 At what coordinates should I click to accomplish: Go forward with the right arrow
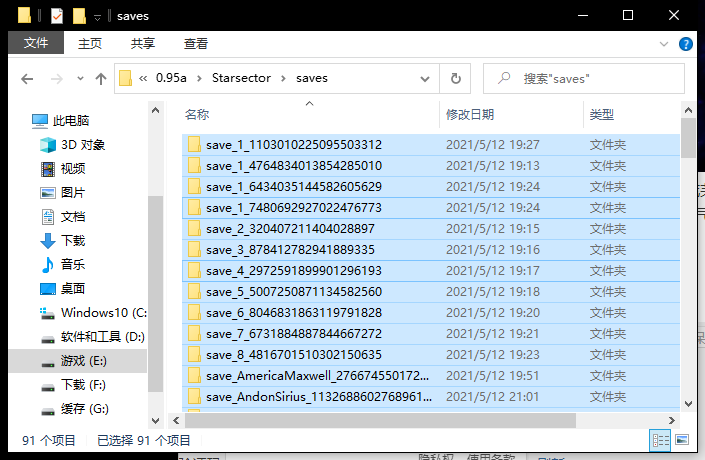coord(57,79)
